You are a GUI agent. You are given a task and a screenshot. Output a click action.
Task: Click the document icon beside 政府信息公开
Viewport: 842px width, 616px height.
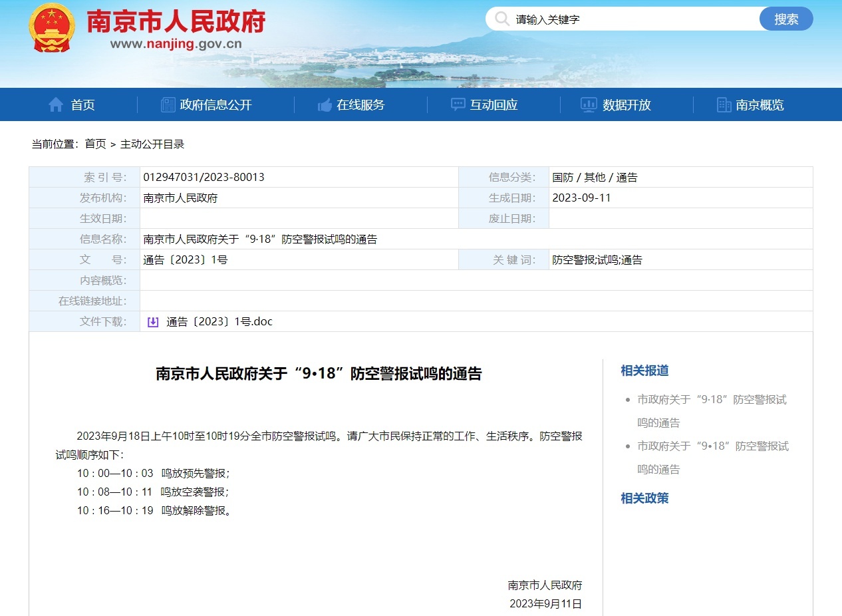[x=168, y=104]
